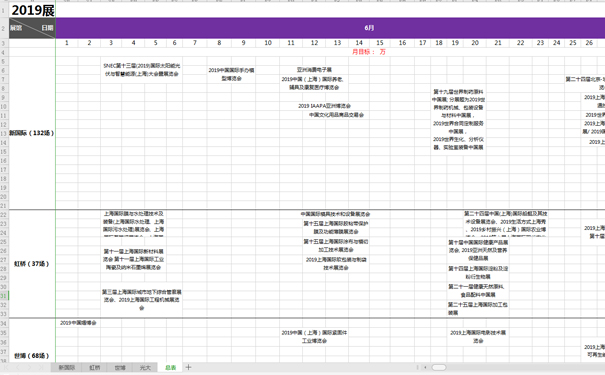This screenshot has height=375, width=605.
Task: Add a new sheet with plus icon
Action: click(188, 367)
